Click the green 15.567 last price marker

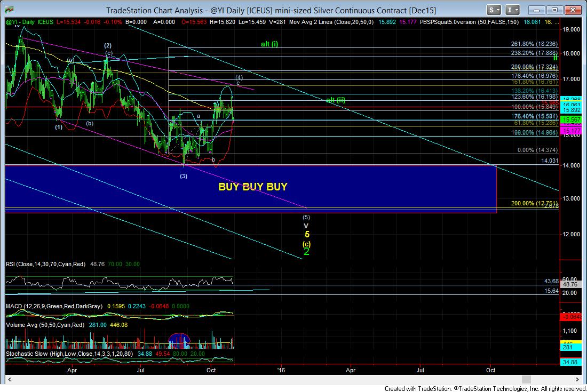coord(572,119)
